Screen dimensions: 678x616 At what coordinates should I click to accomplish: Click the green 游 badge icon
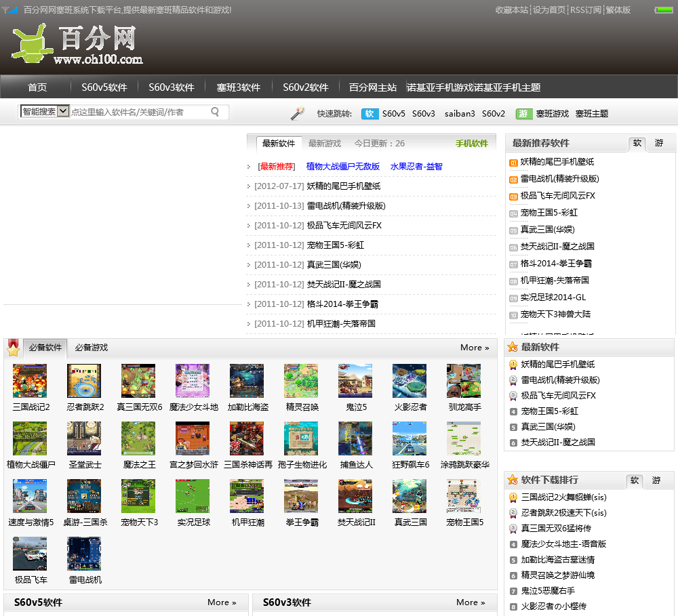523,114
